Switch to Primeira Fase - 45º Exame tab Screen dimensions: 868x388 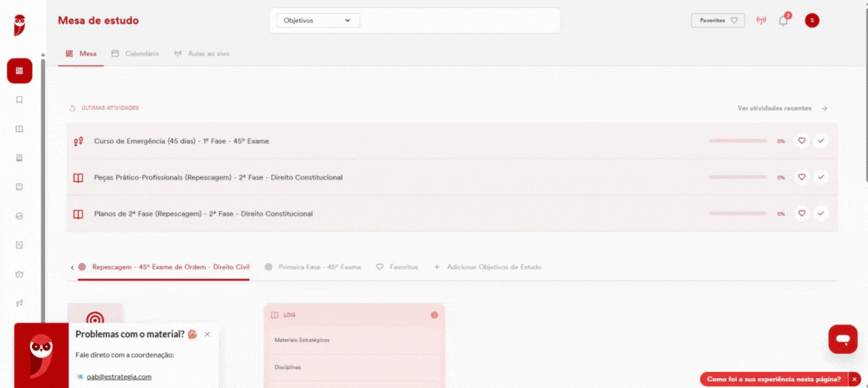(x=313, y=267)
